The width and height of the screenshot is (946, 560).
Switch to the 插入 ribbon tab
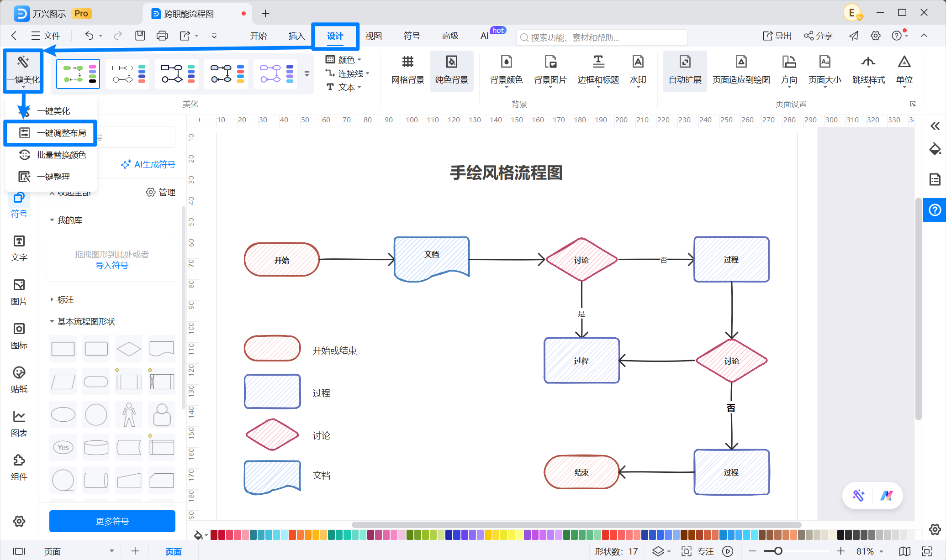click(x=296, y=36)
